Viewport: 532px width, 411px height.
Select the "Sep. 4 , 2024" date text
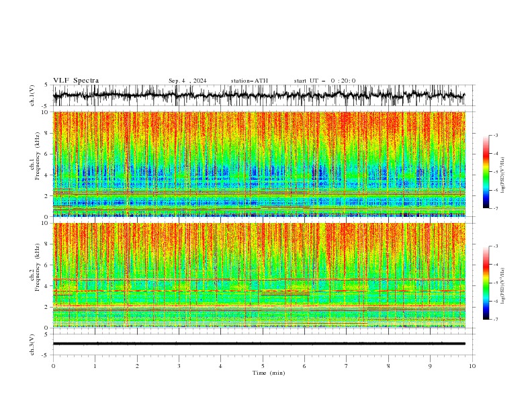click(x=187, y=81)
